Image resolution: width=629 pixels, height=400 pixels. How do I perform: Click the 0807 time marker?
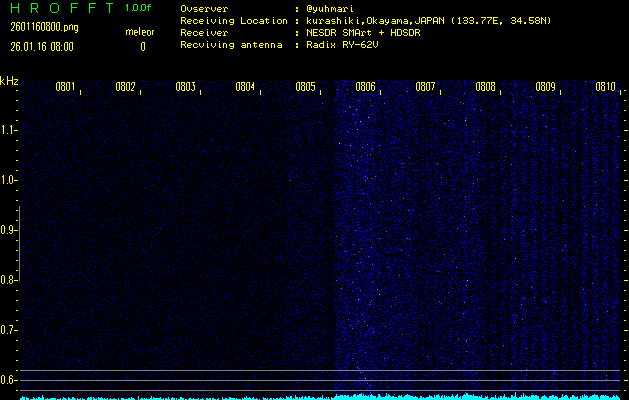tap(426, 87)
